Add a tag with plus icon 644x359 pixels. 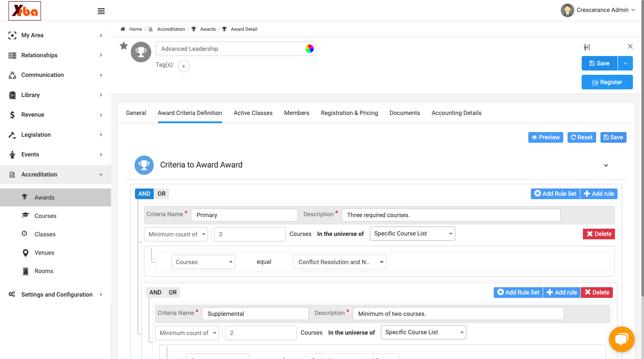point(184,66)
